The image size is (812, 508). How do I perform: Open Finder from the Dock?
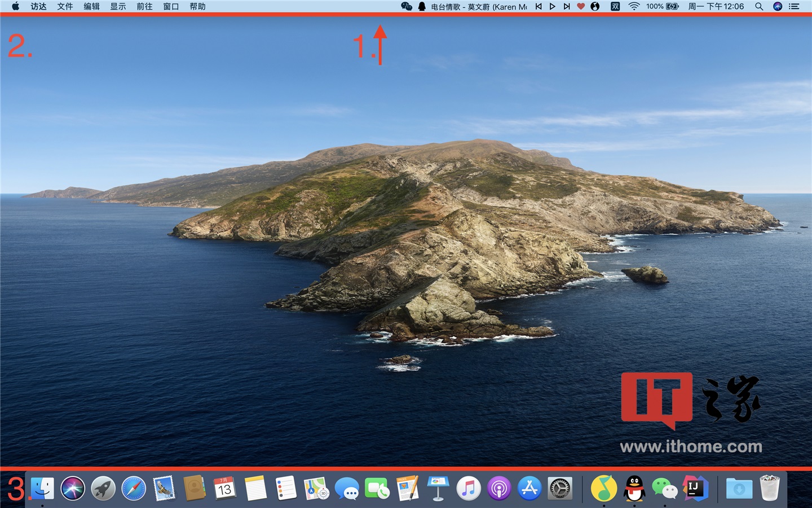(x=43, y=488)
